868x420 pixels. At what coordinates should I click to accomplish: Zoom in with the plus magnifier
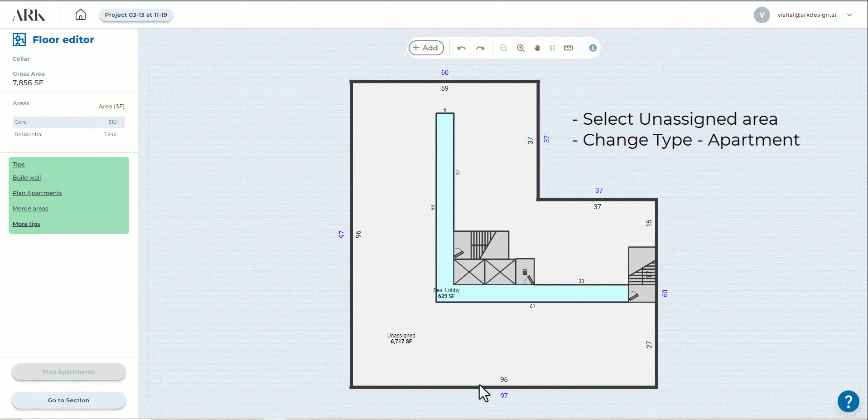coord(521,48)
